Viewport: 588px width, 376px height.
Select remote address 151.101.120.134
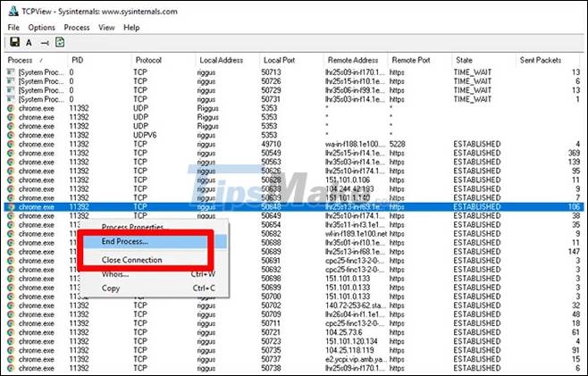click(351, 341)
